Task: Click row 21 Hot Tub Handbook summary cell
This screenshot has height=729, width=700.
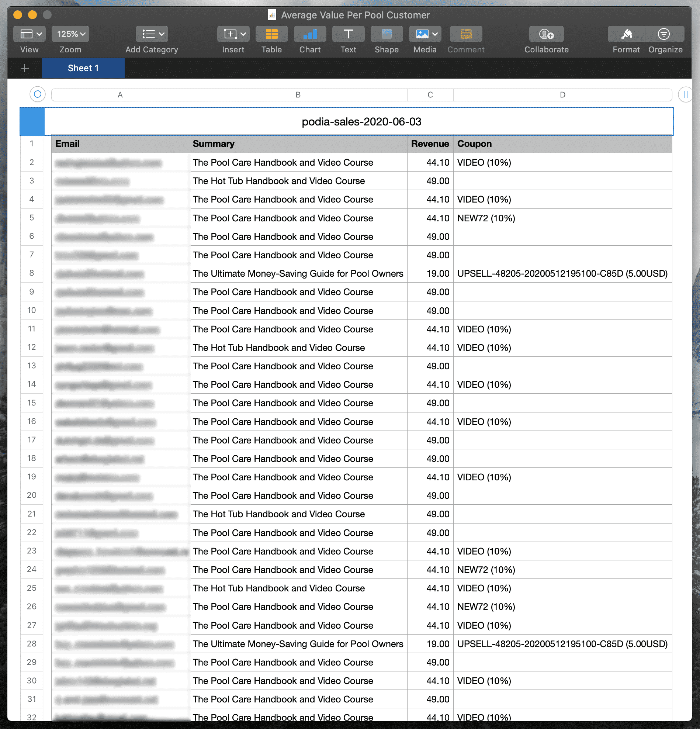Action: pyautogui.click(x=298, y=514)
